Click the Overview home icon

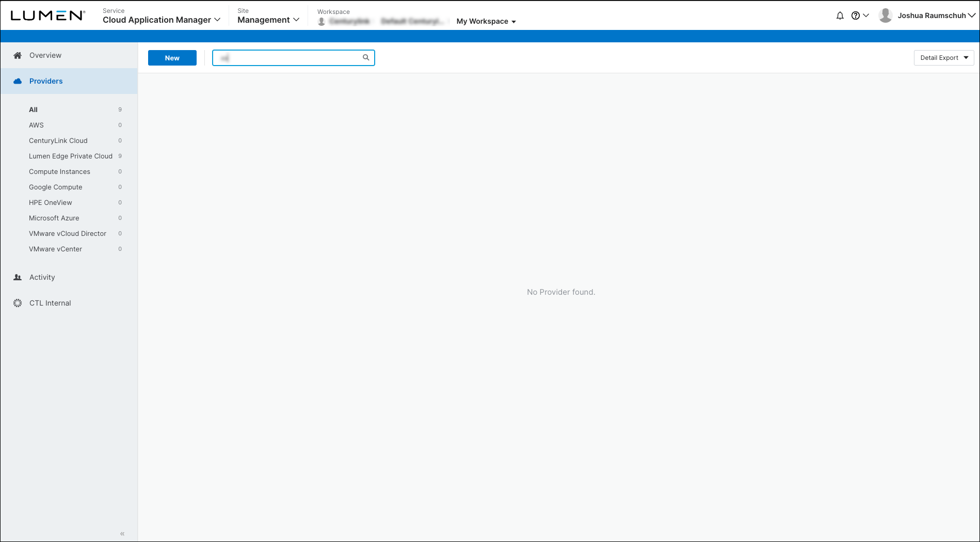pos(18,55)
